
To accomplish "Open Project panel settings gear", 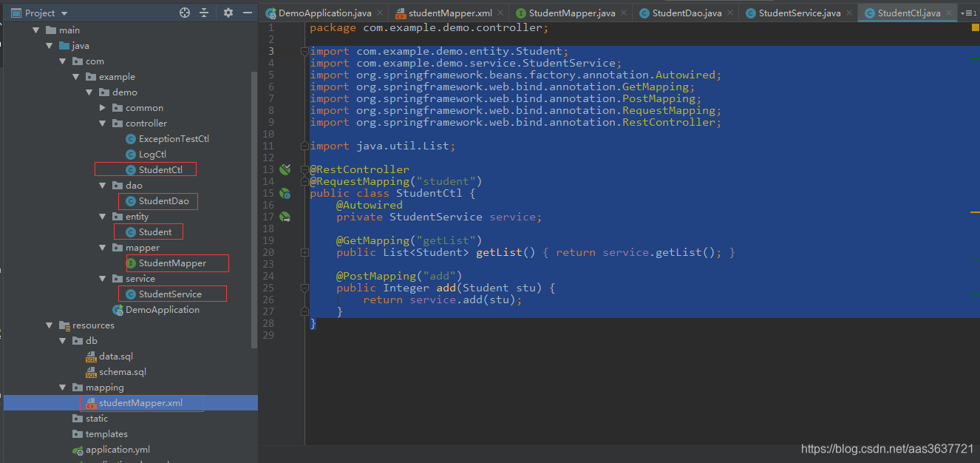I will coord(228,13).
